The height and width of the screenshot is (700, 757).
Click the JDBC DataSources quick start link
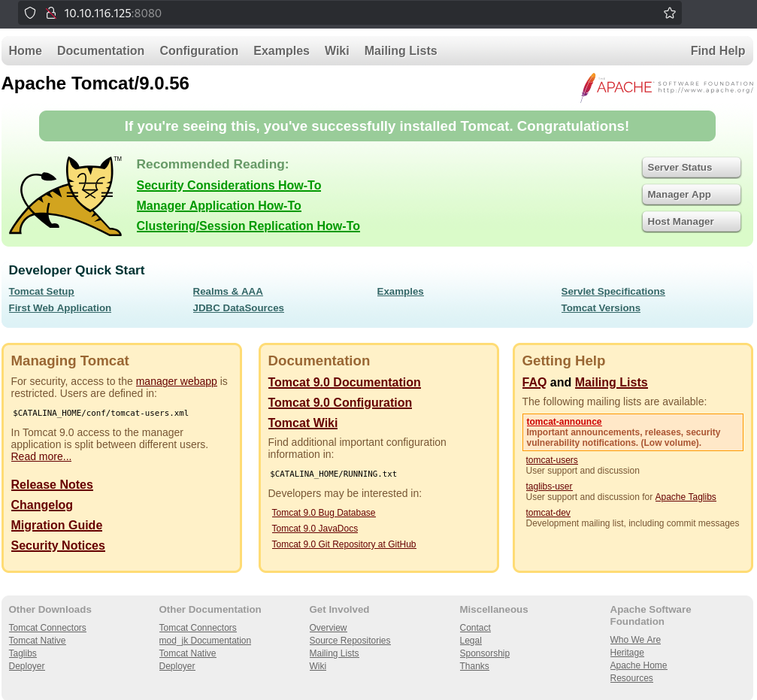coord(238,308)
